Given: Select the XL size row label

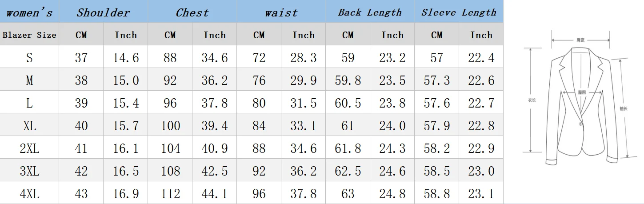Looking at the screenshot, I should (29, 126).
